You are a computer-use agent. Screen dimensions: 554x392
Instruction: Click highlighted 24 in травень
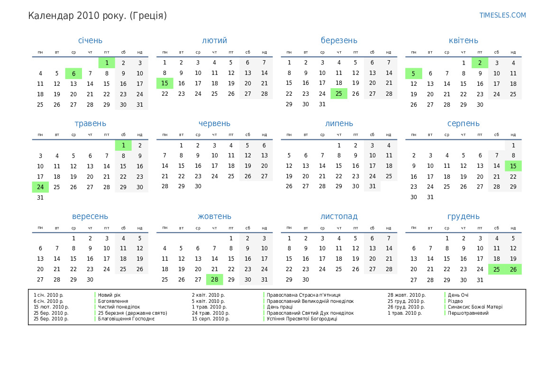tap(40, 187)
